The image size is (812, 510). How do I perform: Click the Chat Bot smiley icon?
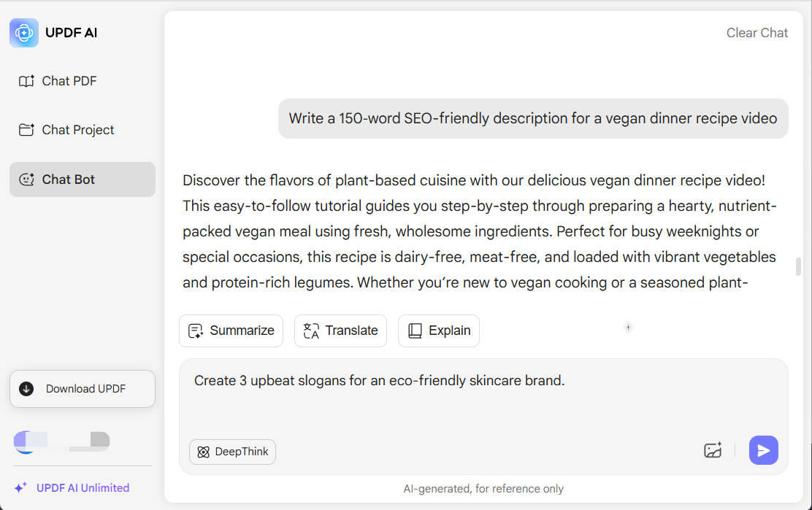[x=26, y=179]
